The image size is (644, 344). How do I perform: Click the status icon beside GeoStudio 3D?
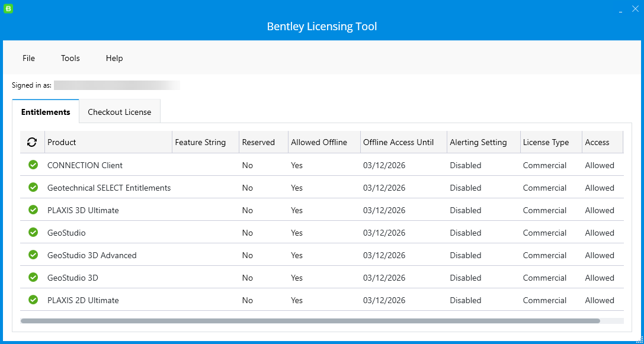tap(33, 277)
